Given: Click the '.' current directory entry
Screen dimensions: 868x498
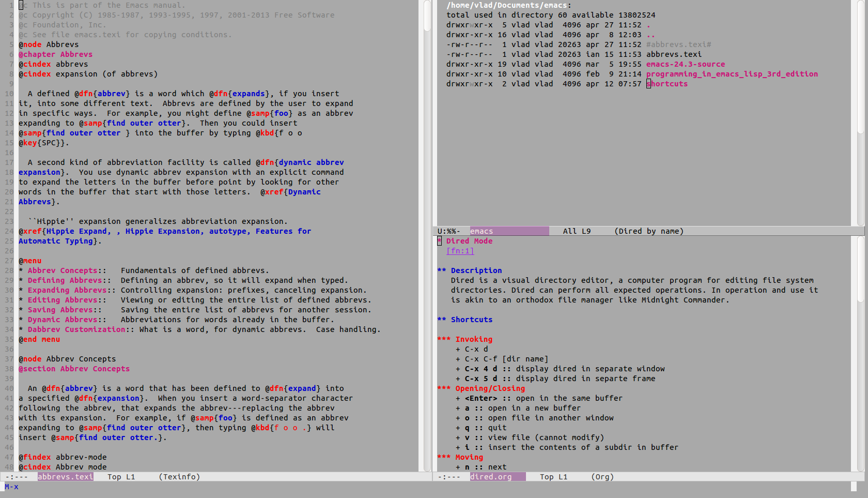Looking at the screenshot, I should [648, 25].
